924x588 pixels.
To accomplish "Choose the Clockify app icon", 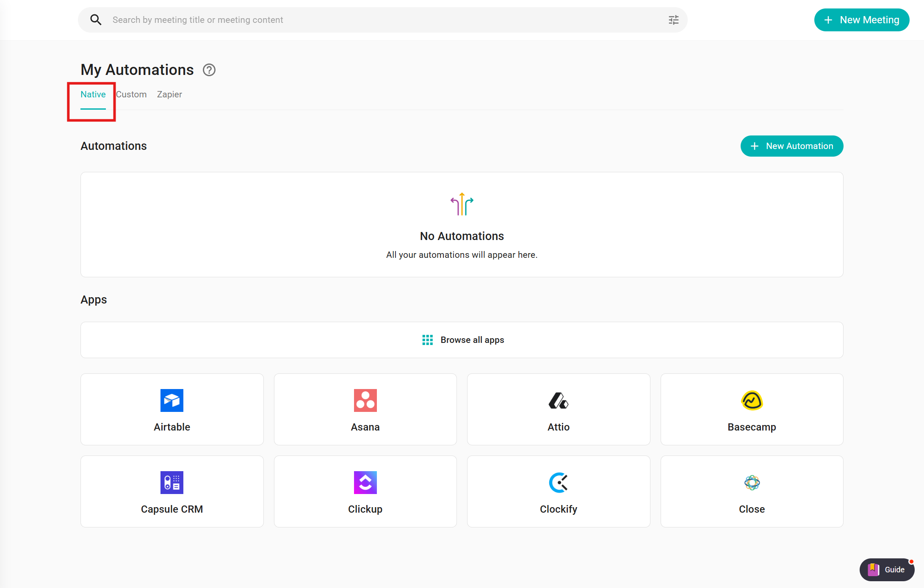I will [x=558, y=483].
